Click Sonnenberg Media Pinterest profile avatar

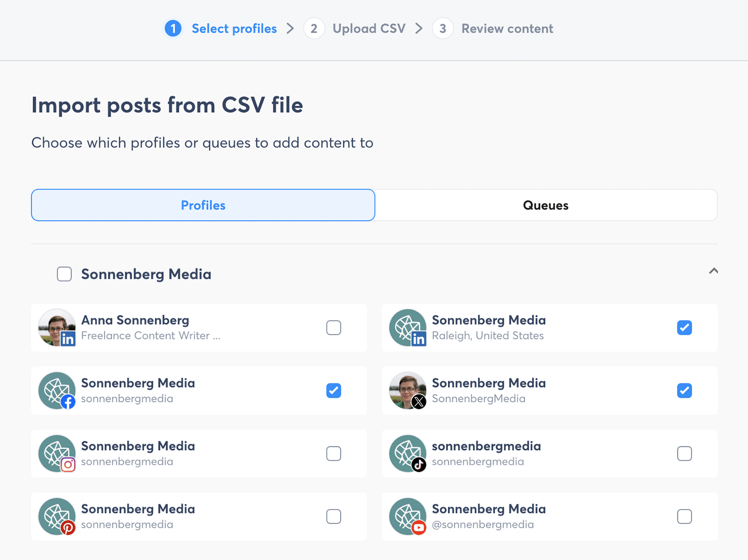point(57,516)
